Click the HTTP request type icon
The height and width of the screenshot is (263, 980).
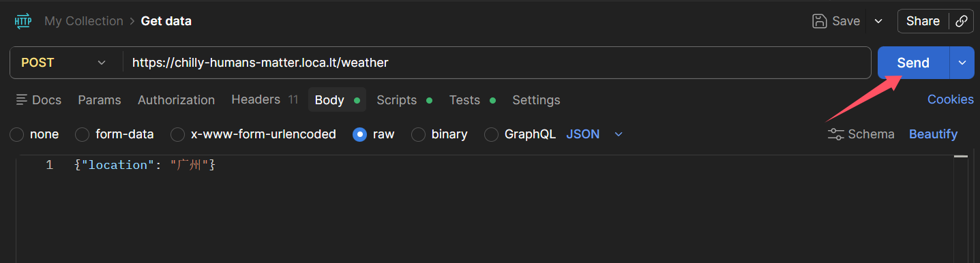[x=23, y=21]
